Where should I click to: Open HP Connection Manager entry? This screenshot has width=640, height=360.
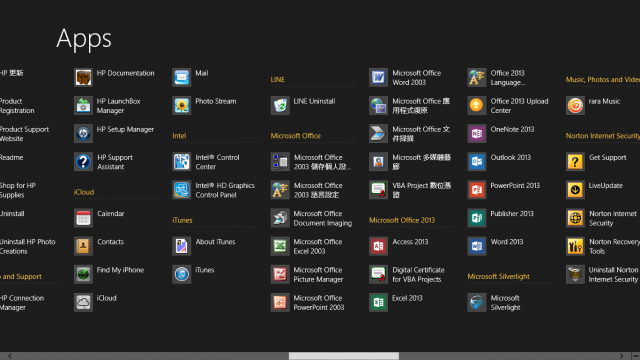click(22, 303)
